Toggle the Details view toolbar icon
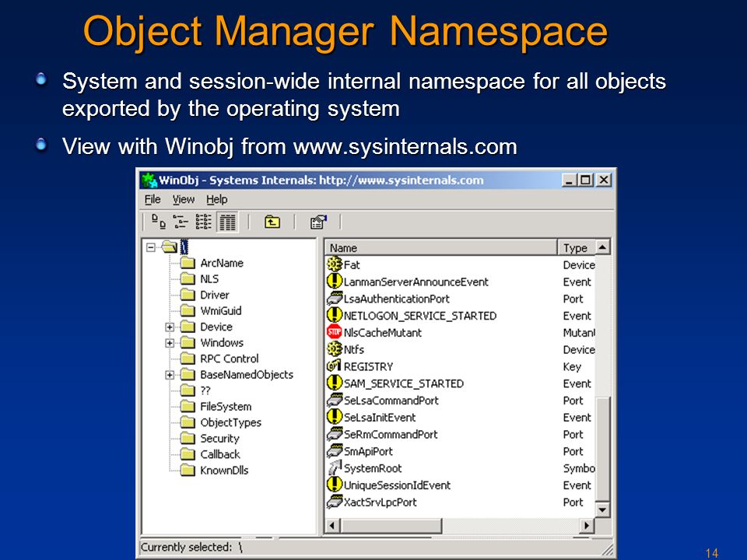The height and width of the screenshot is (560, 747). point(227,222)
